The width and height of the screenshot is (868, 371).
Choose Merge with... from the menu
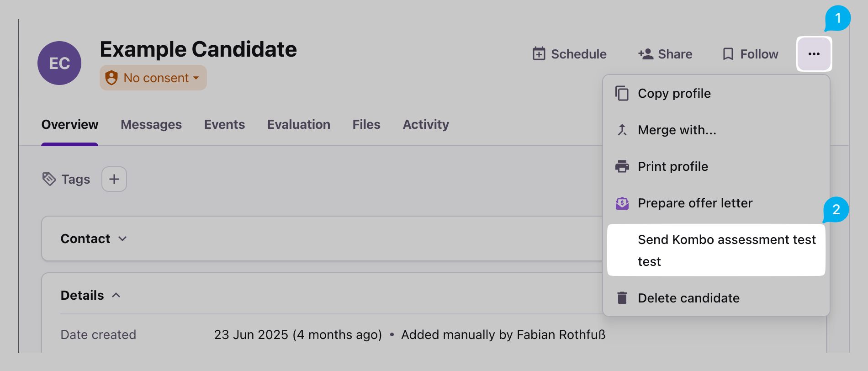677,130
